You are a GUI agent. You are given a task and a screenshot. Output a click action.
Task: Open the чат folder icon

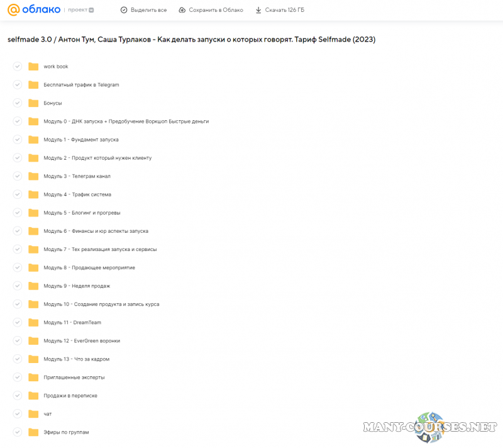[x=33, y=414]
